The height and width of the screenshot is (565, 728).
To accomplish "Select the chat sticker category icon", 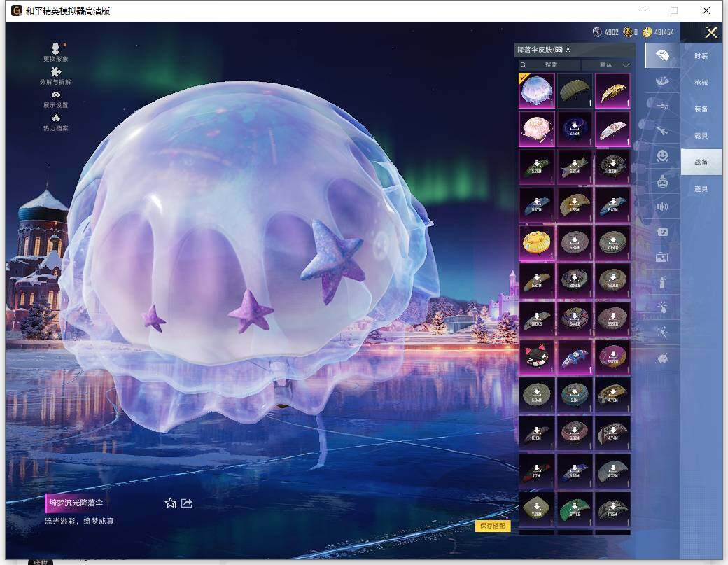I will pyautogui.click(x=662, y=232).
